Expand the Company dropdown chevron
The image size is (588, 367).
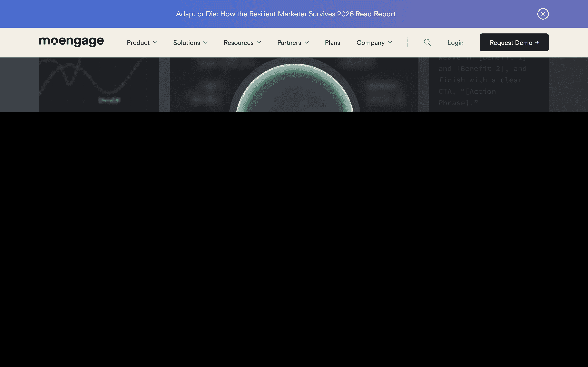click(390, 42)
